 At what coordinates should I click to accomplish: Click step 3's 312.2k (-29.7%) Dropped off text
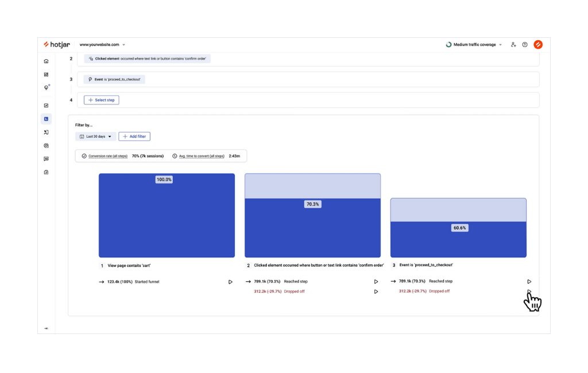(x=424, y=291)
